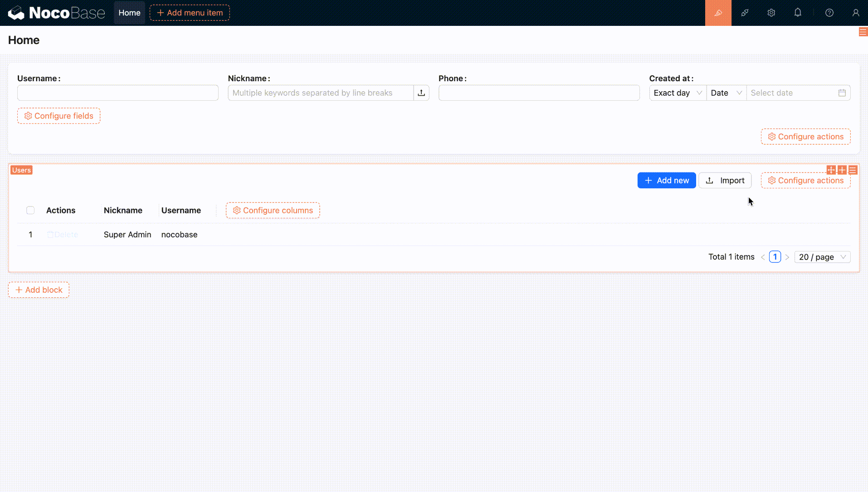
Task: Toggle the UI editor highlighter icon
Action: (x=718, y=13)
